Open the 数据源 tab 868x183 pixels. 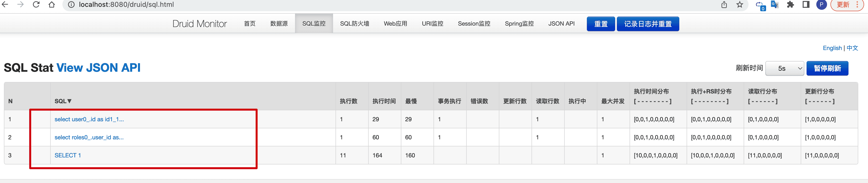[279, 24]
